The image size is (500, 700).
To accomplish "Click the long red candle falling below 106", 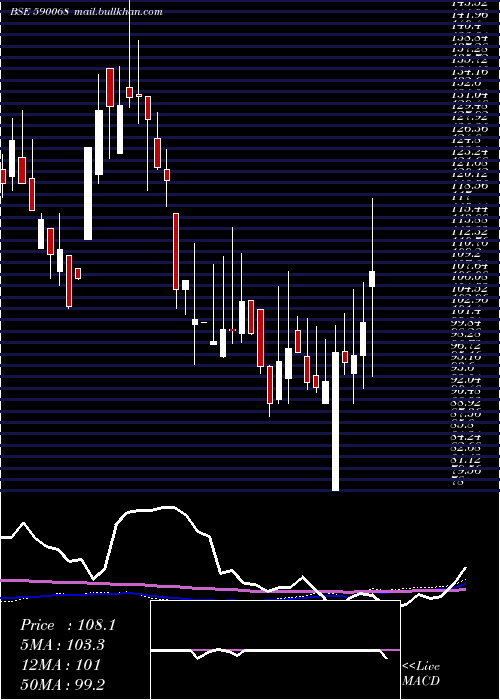I will click(176, 251).
